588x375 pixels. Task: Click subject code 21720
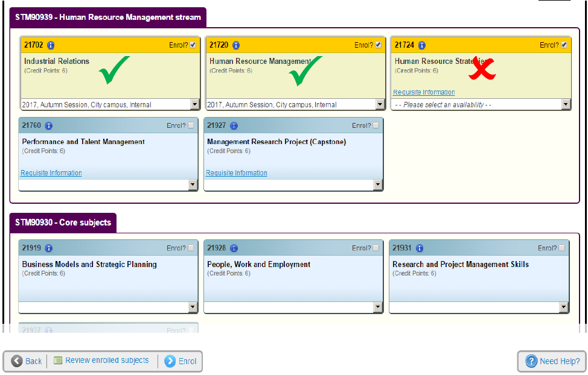click(x=219, y=45)
